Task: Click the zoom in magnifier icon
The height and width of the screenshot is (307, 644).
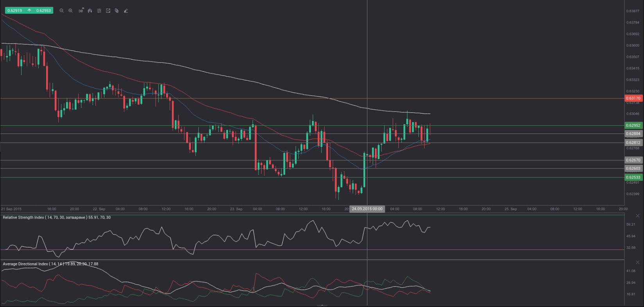Action: tap(70, 11)
